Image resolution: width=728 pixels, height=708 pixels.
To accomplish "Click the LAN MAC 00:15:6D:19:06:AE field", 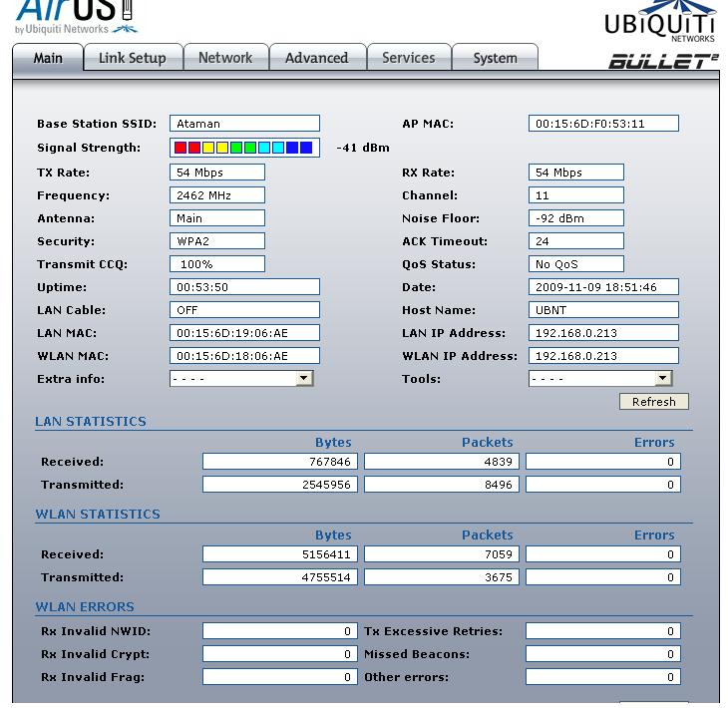I will [x=244, y=333].
